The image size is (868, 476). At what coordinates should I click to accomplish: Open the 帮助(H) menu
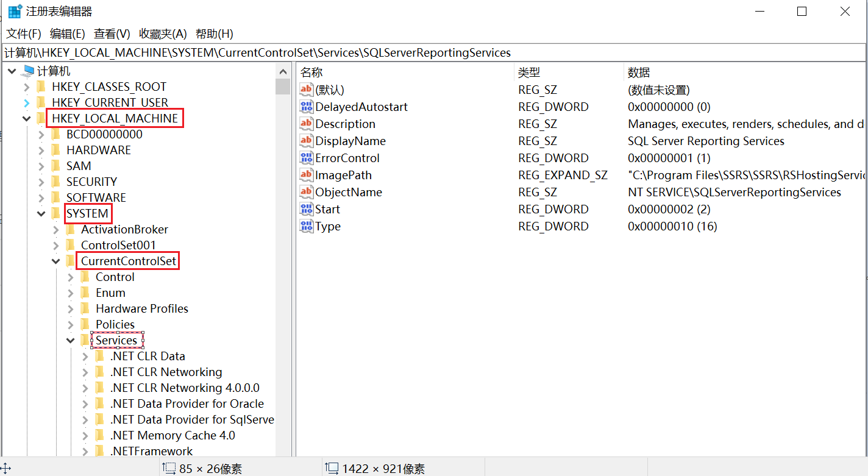(x=214, y=34)
